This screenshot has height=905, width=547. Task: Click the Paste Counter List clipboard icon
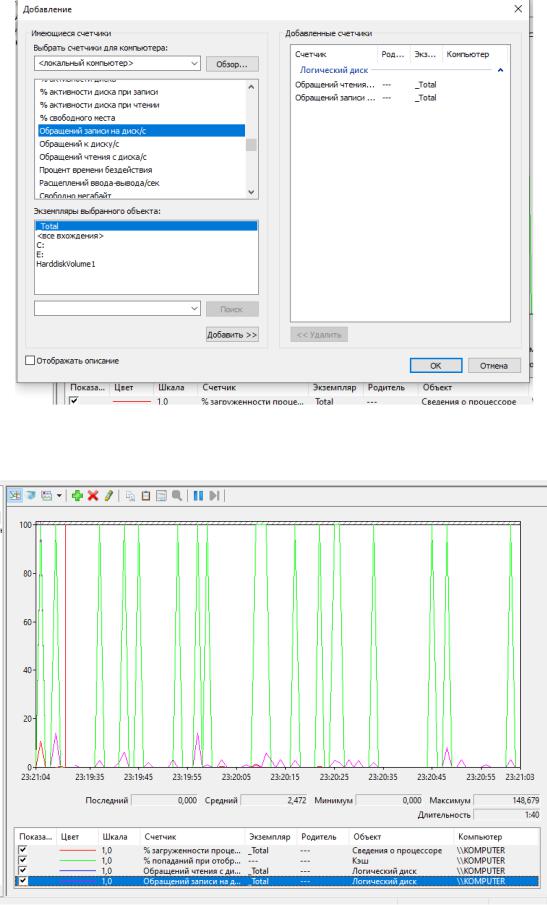tap(146, 495)
